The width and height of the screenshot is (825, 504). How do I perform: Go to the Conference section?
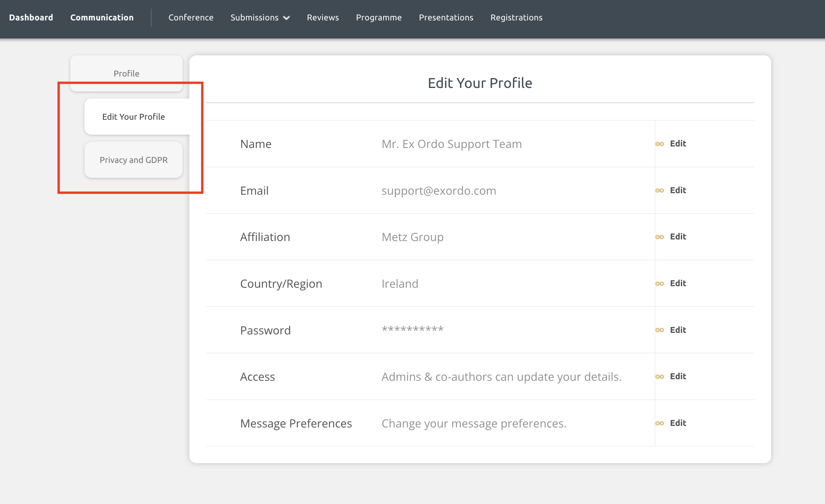[191, 18]
